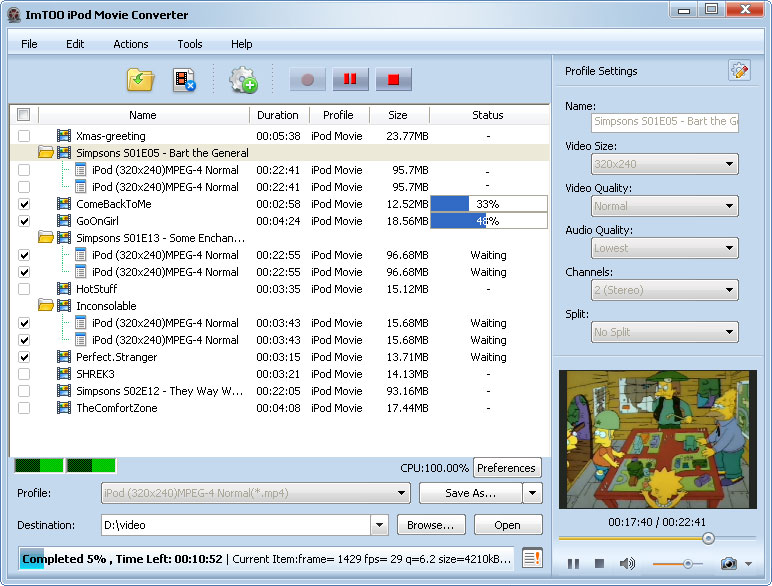Uncheck the GoOnGirl checkbox
The width and height of the screenshot is (772, 586).
(24, 221)
